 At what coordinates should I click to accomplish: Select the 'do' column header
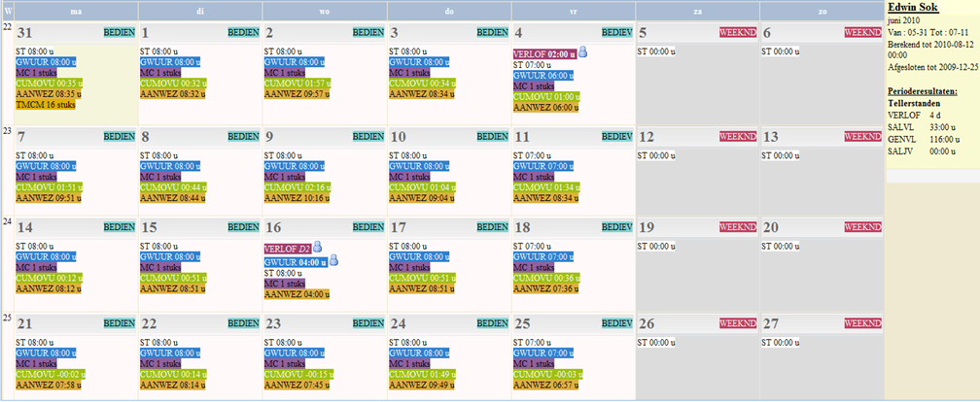pyautogui.click(x=449, y=11)
